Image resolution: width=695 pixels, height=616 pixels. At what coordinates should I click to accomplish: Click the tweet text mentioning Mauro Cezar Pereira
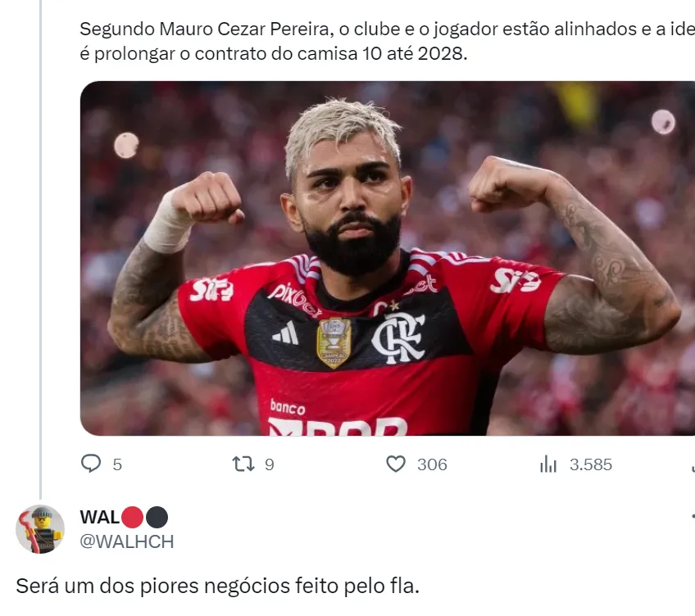tap(388, 29)
